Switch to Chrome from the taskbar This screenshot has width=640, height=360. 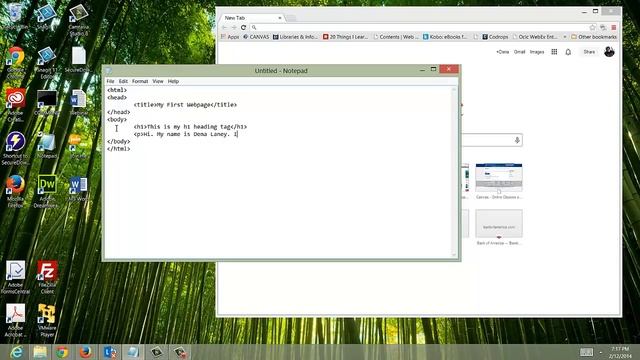point(62,352)
